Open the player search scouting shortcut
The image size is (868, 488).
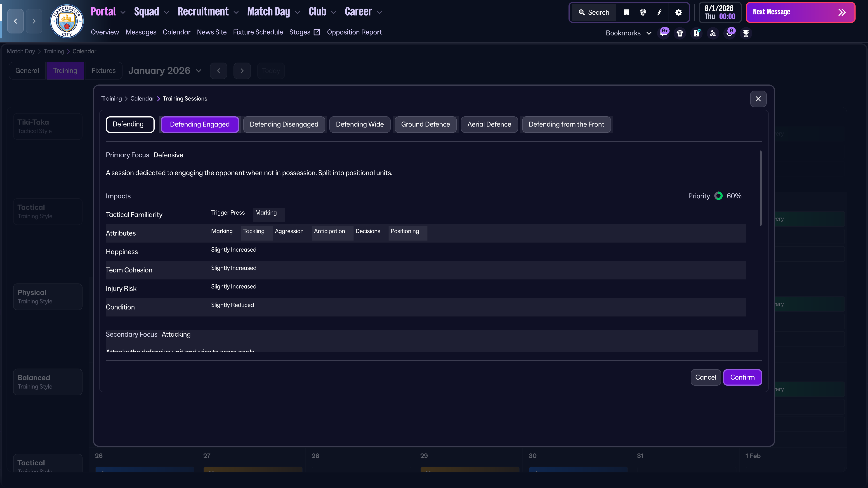click(713, 33)
